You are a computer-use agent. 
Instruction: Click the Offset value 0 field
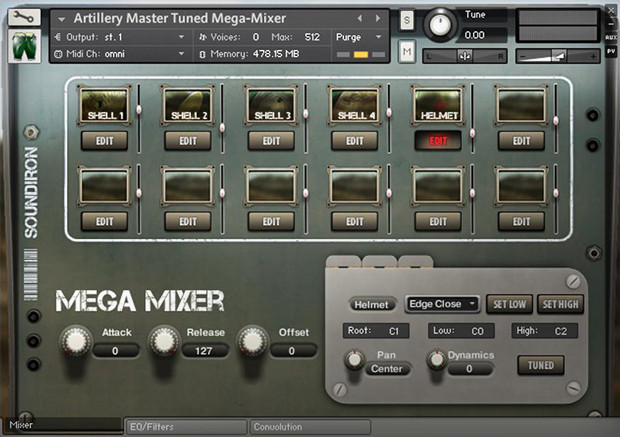click(x=293, y=351)
